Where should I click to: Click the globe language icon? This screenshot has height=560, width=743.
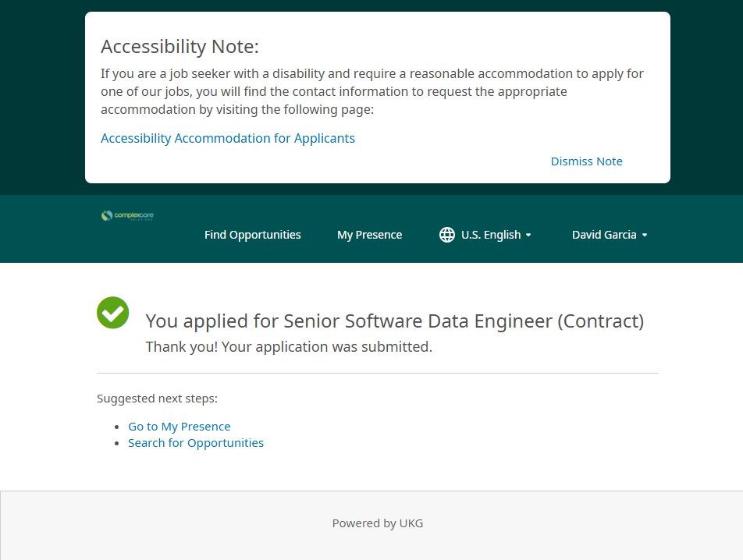coord(447,235)
